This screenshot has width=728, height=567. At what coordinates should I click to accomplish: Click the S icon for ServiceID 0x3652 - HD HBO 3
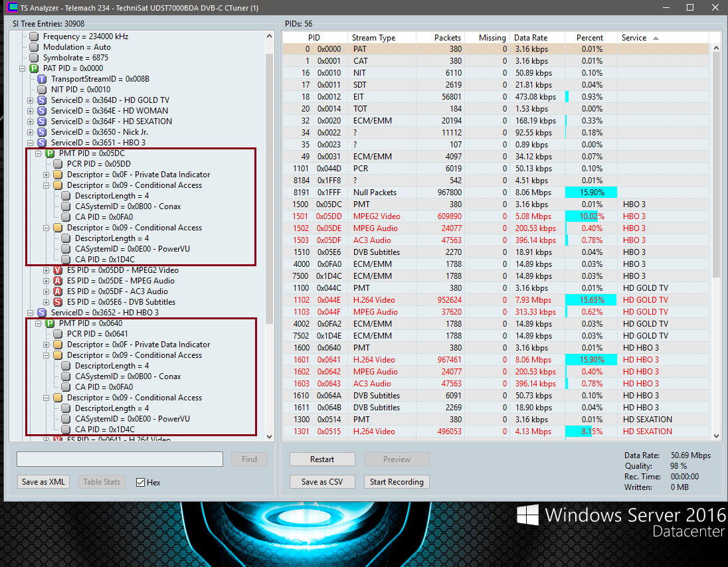(42, 313)
